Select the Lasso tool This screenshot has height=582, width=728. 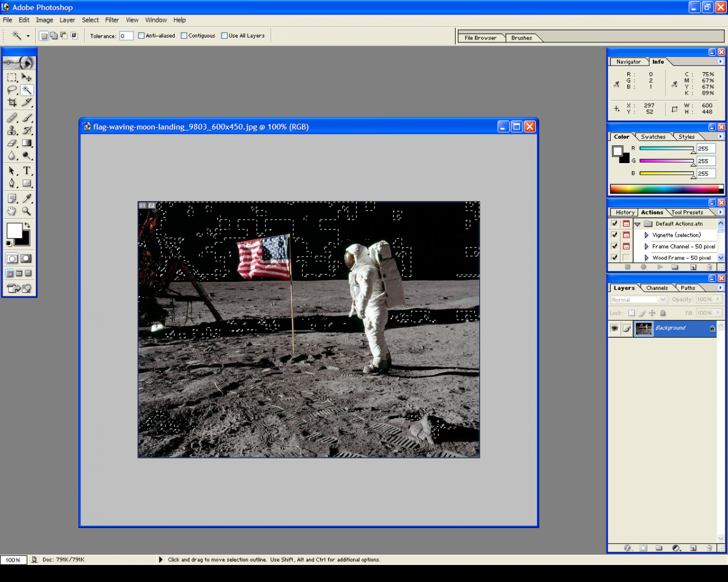point(12,90)
